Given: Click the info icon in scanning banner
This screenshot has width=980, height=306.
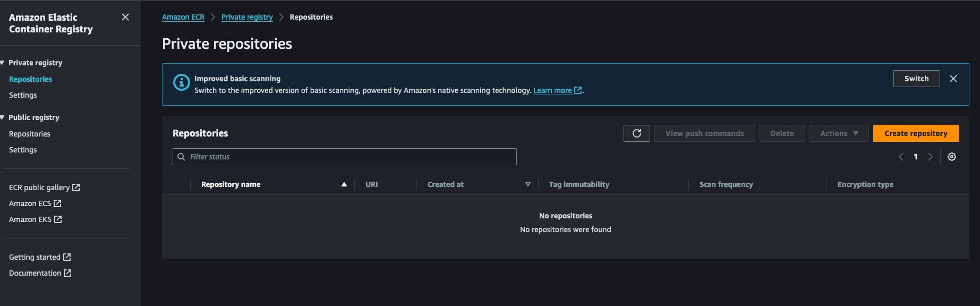Looking at the screenshot, I should pyautogui.click(x=182, y=82).
